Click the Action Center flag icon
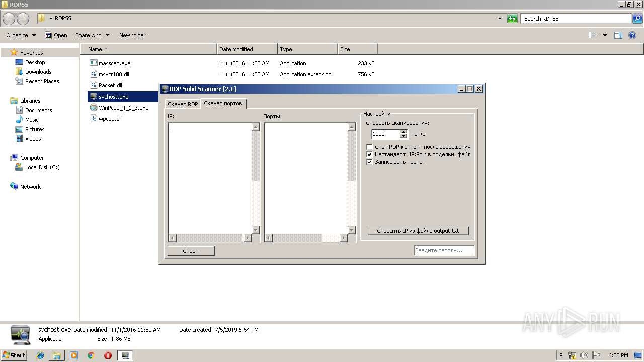Viewport: 644px width, 362px height. click(595, 355)
